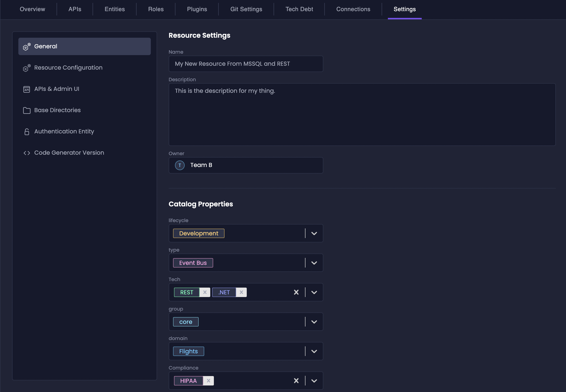The width and height of the screenshot is (566, 392).
Task: Click the Code Generator Version brackets icon
Action: click(x=27, y=153)
